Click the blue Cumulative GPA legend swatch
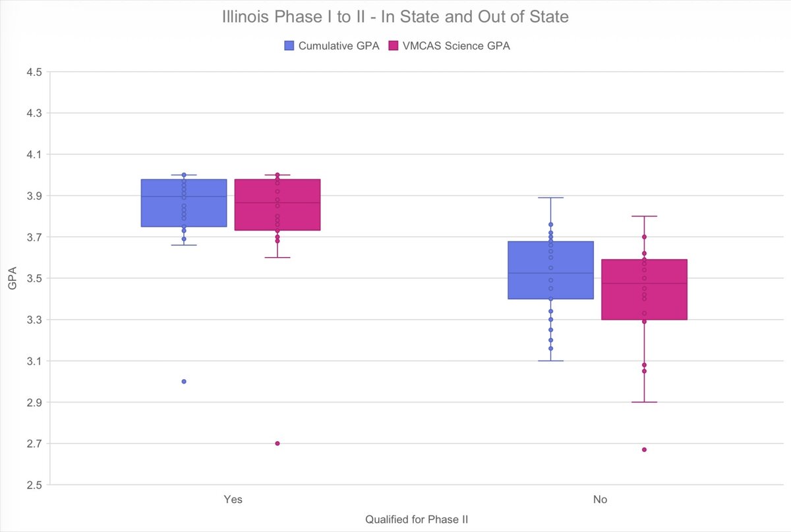The image size is (791, 532). (x=289, y=45)
